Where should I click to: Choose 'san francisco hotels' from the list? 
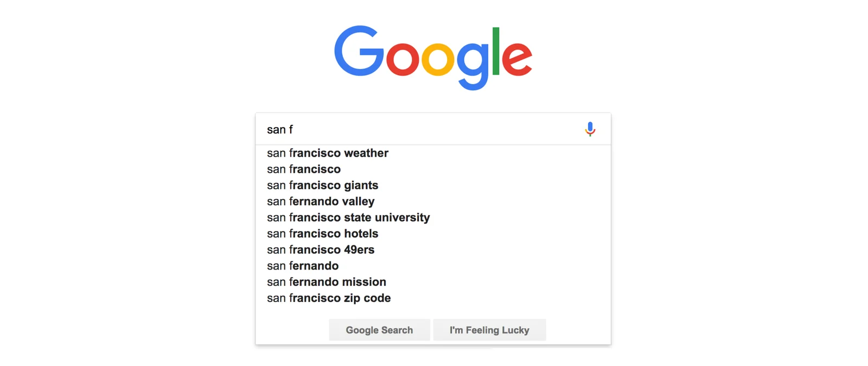click(322, 234)
